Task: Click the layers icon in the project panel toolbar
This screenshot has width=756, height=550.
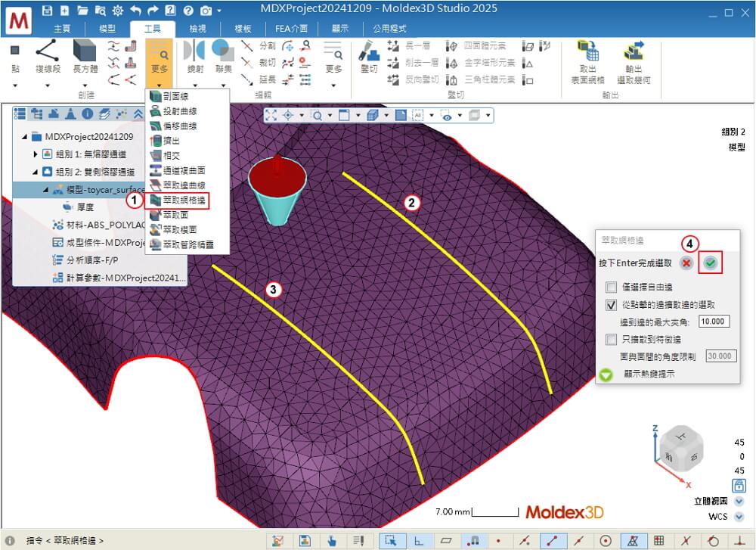Action: [x=104, y=114]
